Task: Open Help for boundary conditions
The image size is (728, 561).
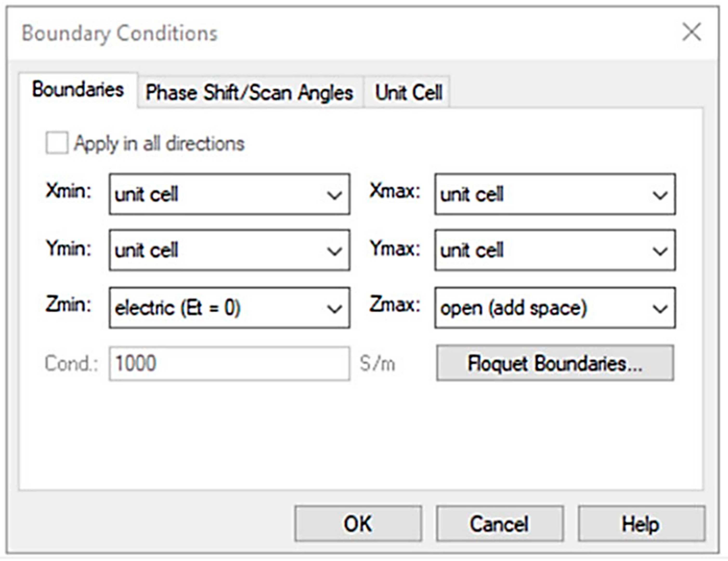Action: [641, 524]
